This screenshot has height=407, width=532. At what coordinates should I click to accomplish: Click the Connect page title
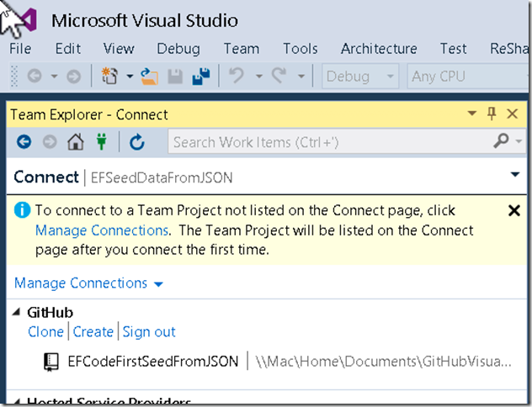(46, 177)
